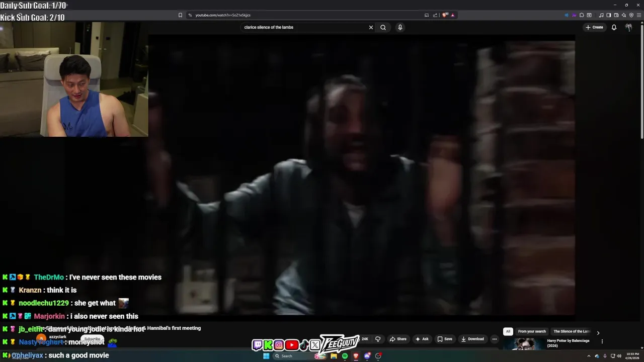Open YouTube notifications bell
This screenshot has width=644, height=362.
click(x=614, y=27)
